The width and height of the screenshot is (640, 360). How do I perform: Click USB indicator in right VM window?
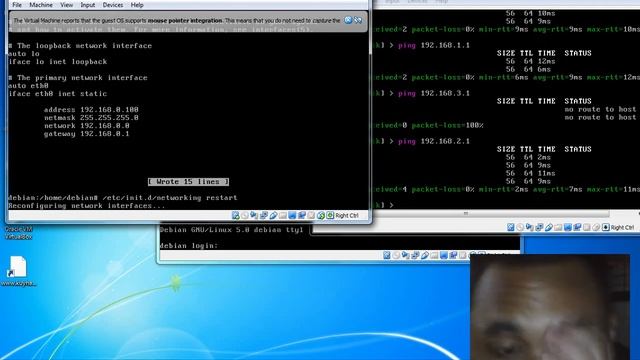coord(549,227)
